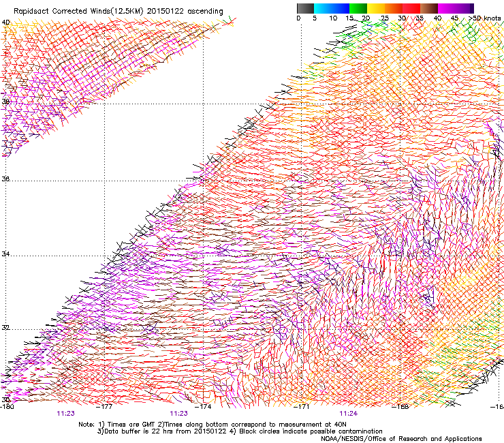This screenshot has width=504, height=443.
Task: Click the '25' label under the legend
Action: 385,18
